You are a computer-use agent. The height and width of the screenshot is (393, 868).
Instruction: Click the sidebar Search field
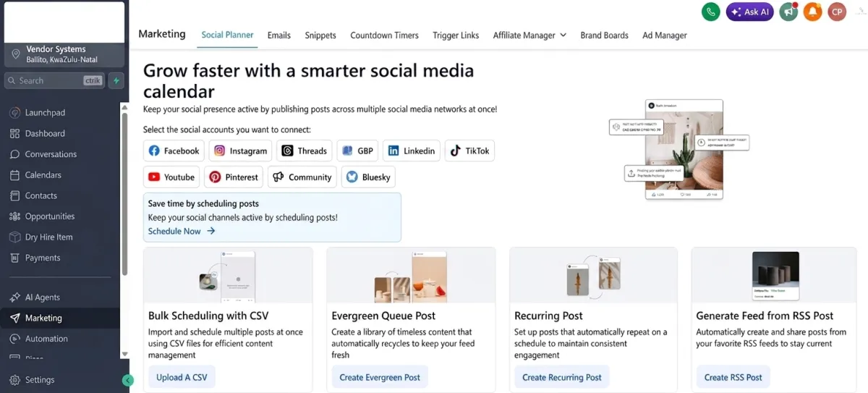coord(55,81)
